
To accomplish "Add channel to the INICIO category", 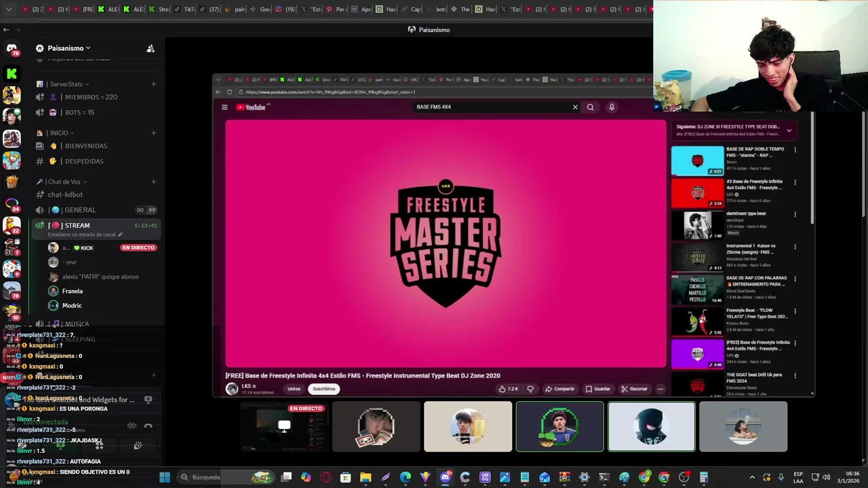I will [154, 133].
